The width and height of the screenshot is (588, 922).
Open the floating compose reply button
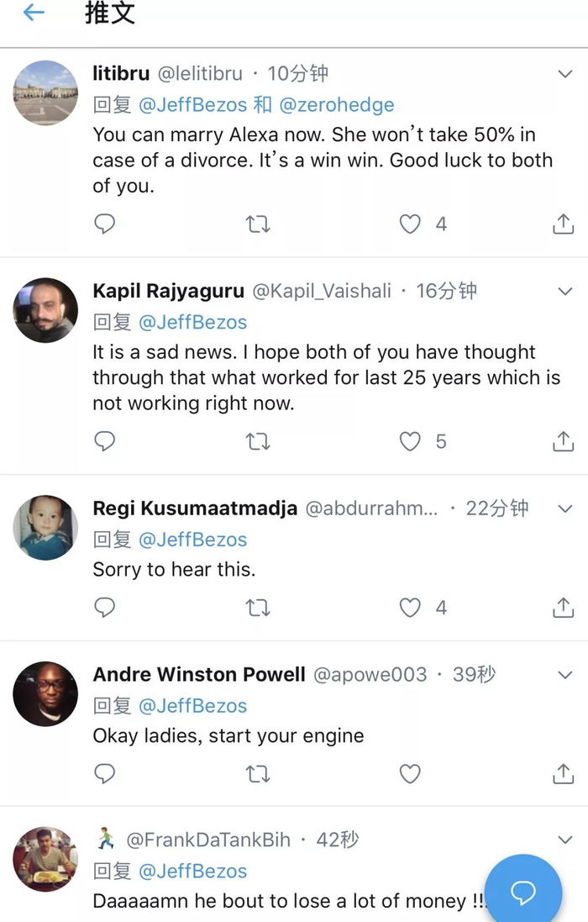coord(522,893)
